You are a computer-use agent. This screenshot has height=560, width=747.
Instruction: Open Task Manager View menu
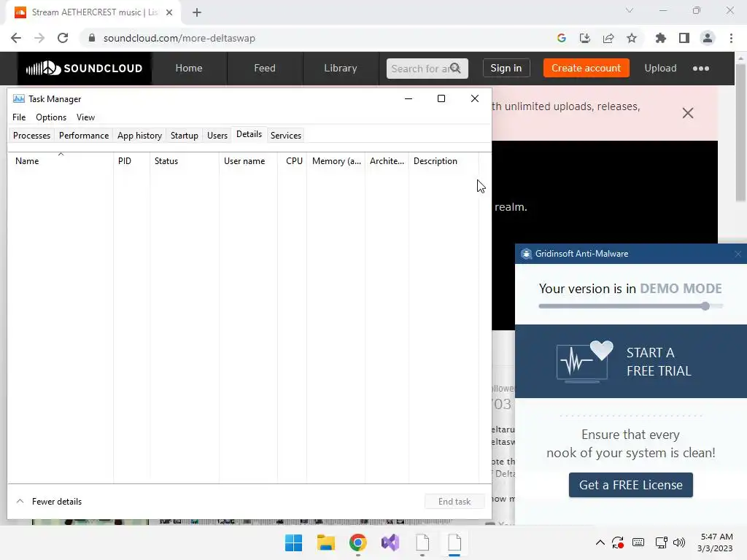(86, 117)
